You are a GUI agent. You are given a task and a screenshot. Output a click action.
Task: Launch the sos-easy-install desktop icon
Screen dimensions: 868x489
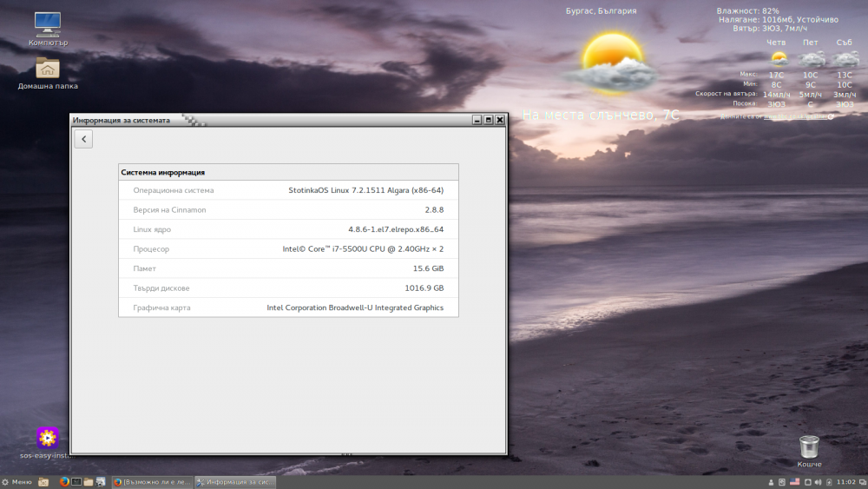click(x=48, y=443)
